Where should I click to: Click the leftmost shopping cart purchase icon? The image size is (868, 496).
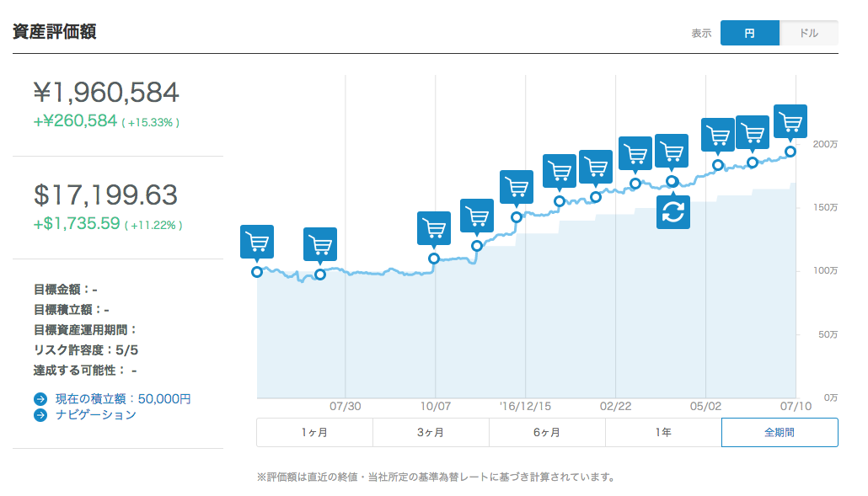pos(257,242)
